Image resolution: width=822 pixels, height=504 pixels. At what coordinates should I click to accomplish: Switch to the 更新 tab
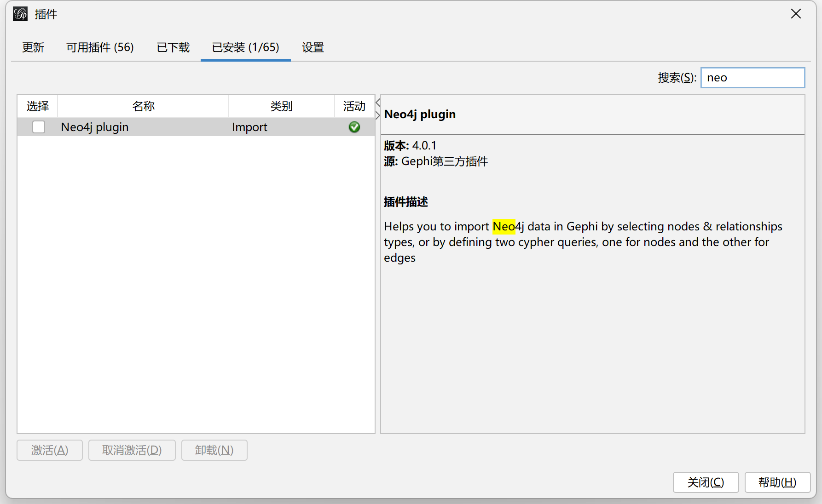pyautogui.click(x=33, y=47)
